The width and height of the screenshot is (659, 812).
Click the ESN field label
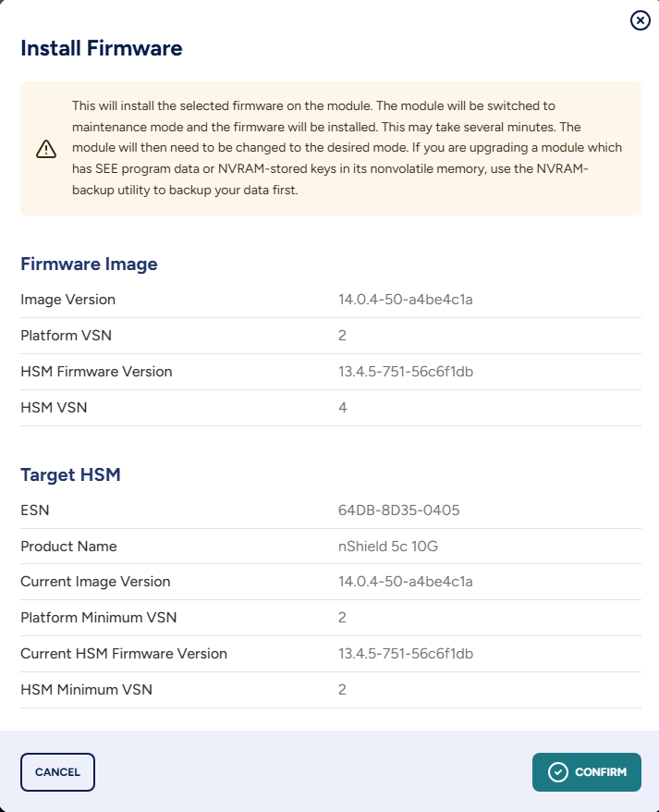[33, 511]
